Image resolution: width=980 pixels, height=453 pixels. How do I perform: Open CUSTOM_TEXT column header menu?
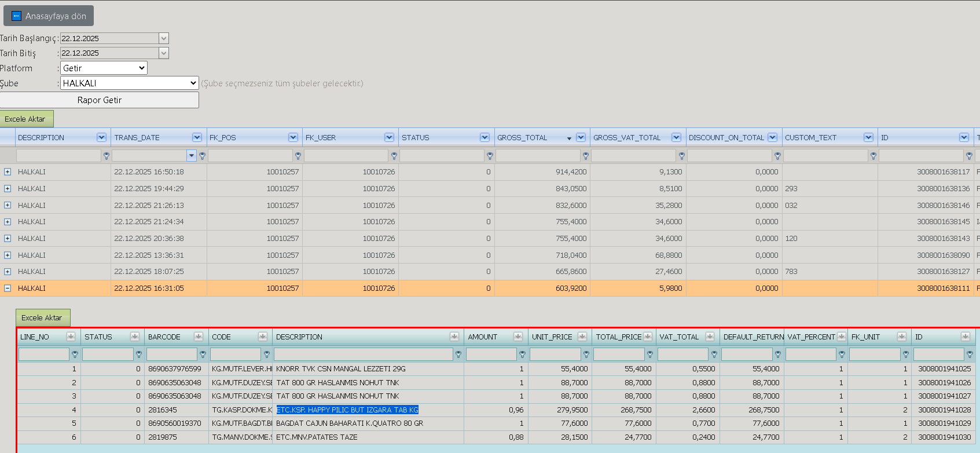pyautogui.click(x=868, y=137)
